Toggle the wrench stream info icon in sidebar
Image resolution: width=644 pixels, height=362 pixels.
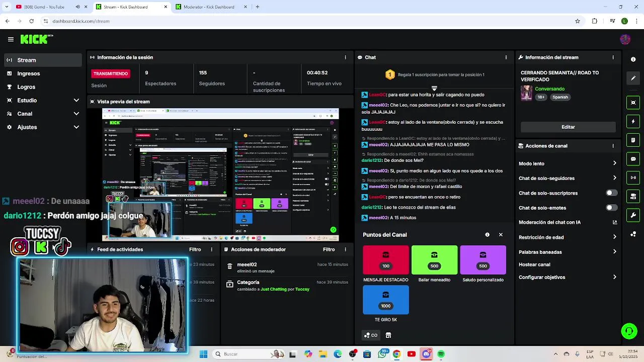pyautogui.click(x=633, y=215)
